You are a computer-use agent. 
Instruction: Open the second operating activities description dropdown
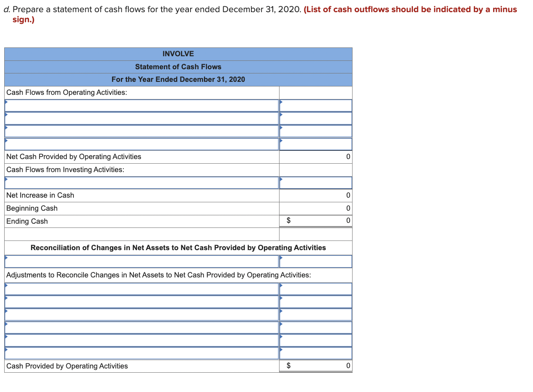click(x=141, y=118)
